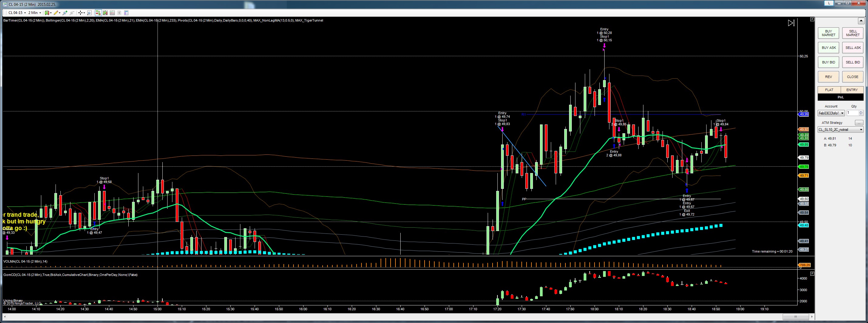
Task: Click the GomCD indicator label
Action: coord(70,275)
